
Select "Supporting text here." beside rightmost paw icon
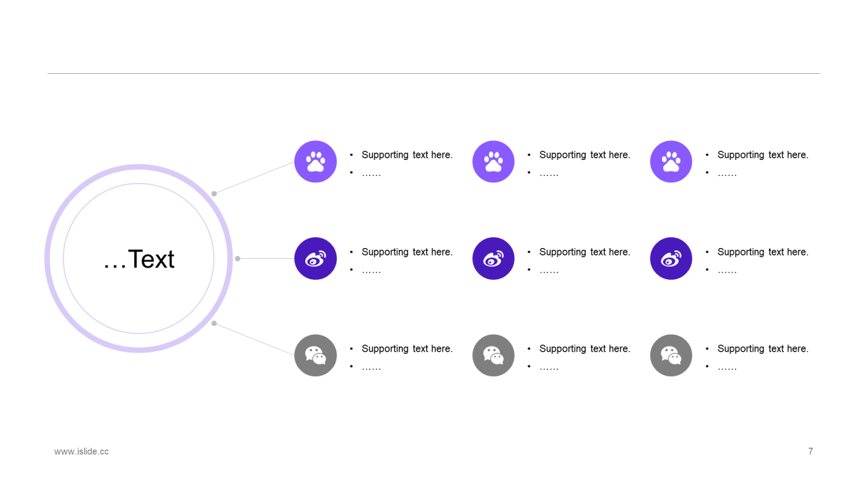pos(763,155)
